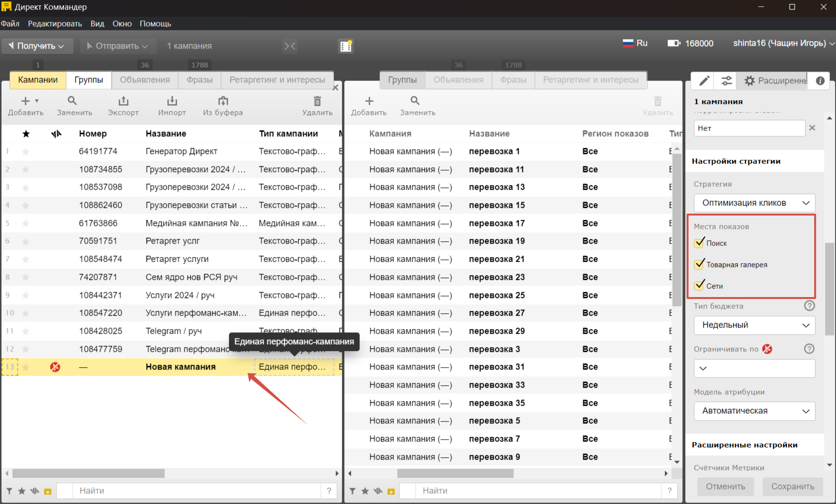This screenshot has height=504, width=836.
Task: Click the Экспорт icon
Action: pos(124,101)
